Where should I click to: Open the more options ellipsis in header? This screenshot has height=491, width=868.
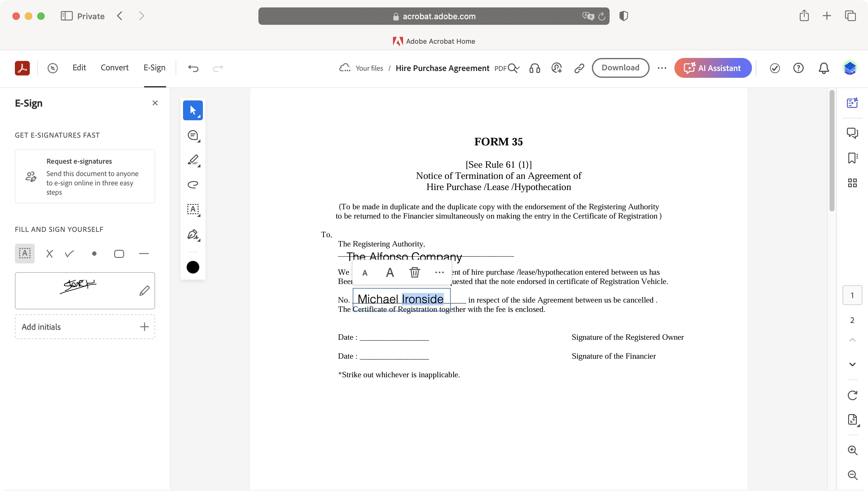tap(662, 68)
